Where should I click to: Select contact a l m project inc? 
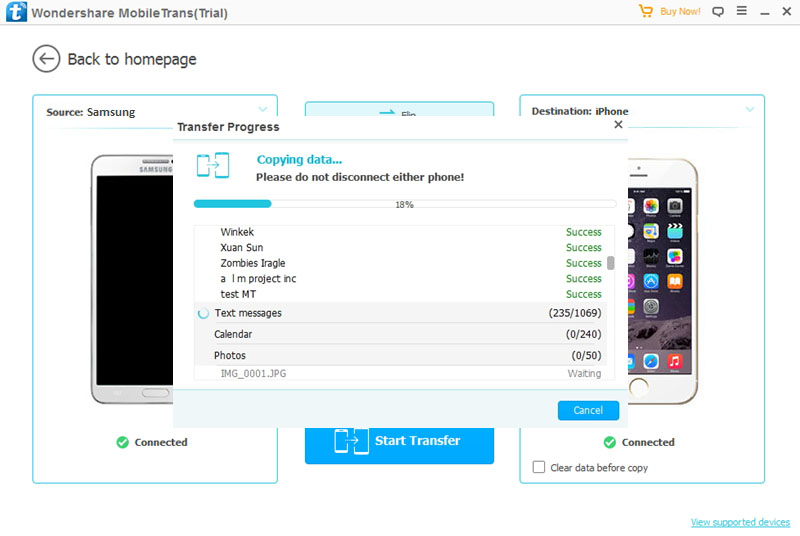(258, 278)
